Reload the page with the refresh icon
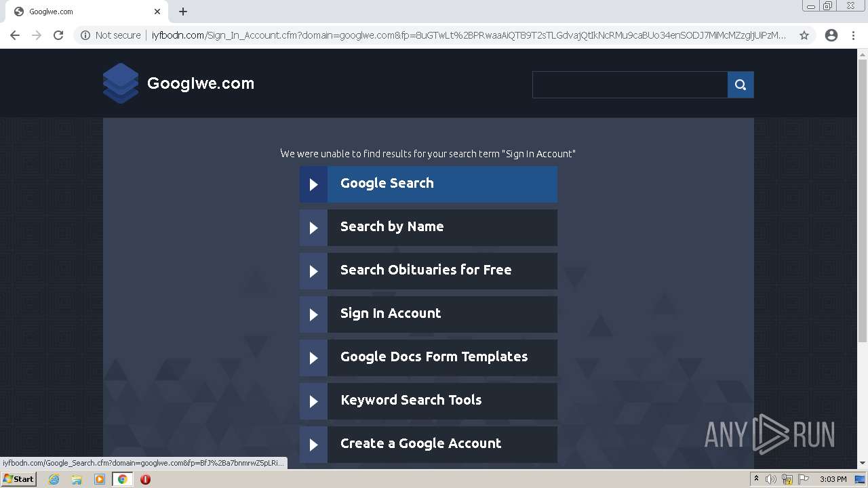868x488 pixels. 58,35
